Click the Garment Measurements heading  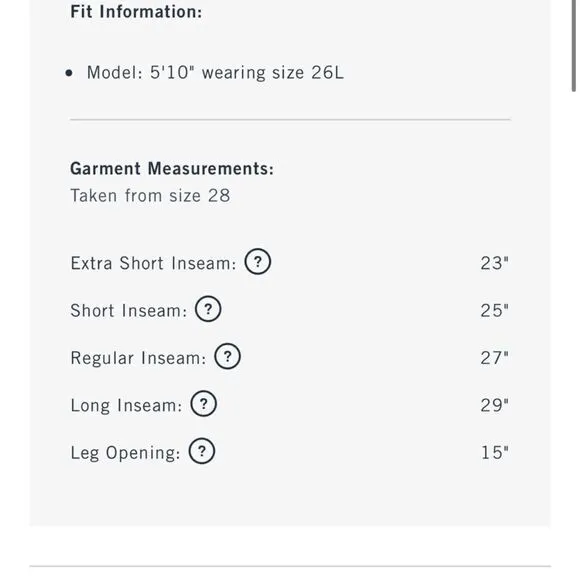click(x=172, y=168)
